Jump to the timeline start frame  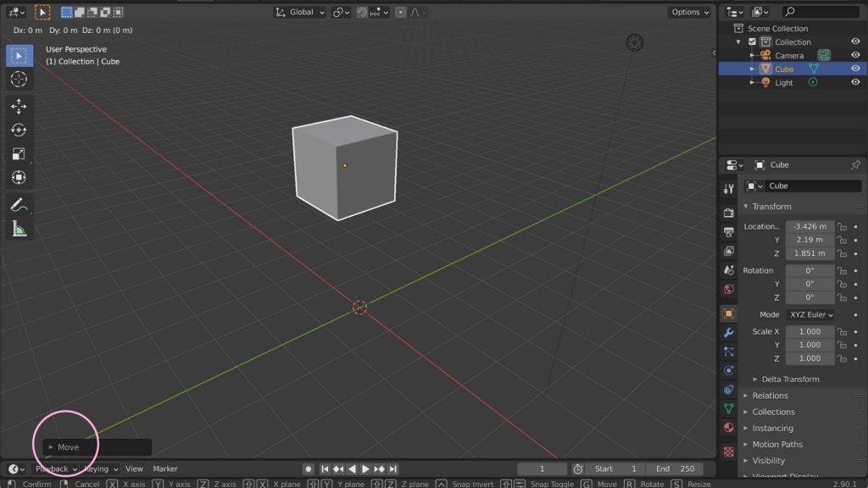(x=325, y=469)
